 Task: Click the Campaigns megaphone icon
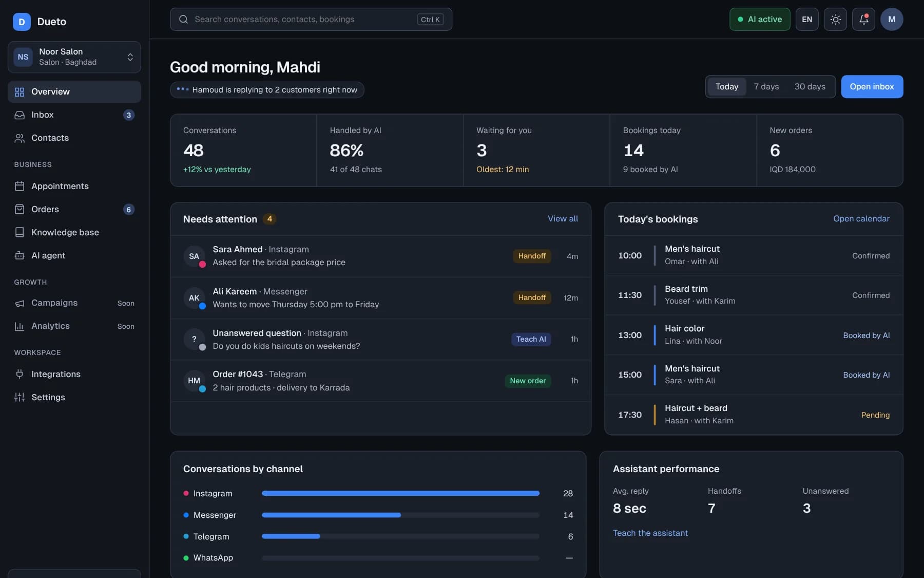pyautogui.click(x=20, y=303)
